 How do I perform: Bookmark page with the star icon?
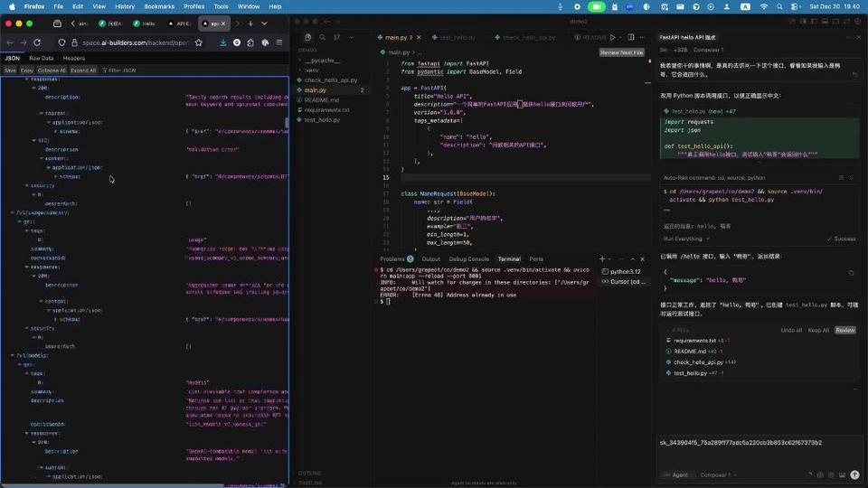coord(199,42)
